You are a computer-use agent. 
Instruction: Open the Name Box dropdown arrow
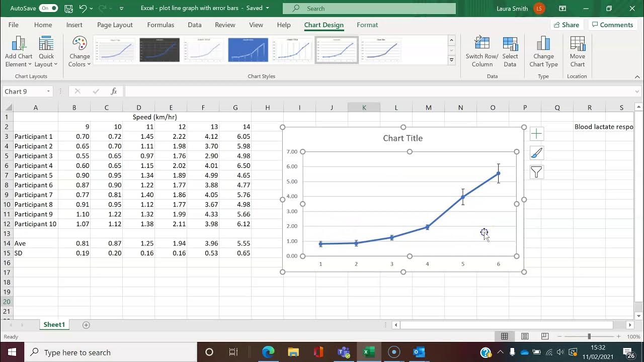[x=48, y=92]
